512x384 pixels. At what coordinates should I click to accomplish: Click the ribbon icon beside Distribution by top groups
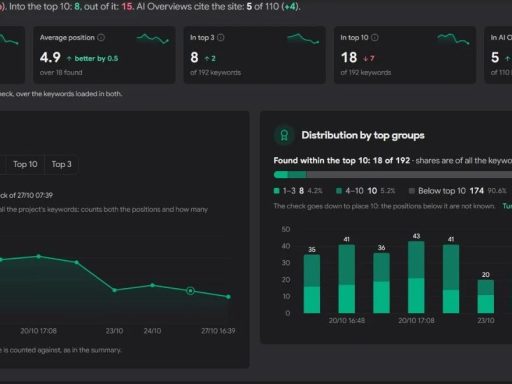pyautogui.click(x=284, y=135)
